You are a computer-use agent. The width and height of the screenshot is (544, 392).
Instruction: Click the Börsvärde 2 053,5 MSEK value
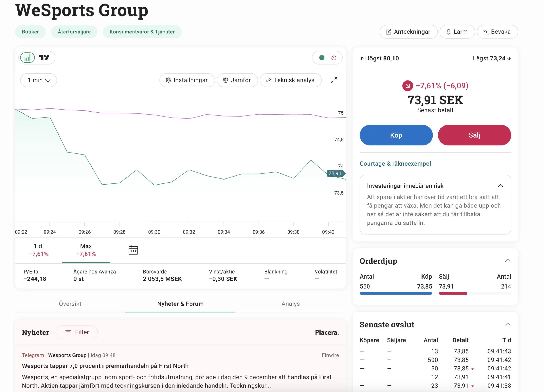(x=162, y=279)
